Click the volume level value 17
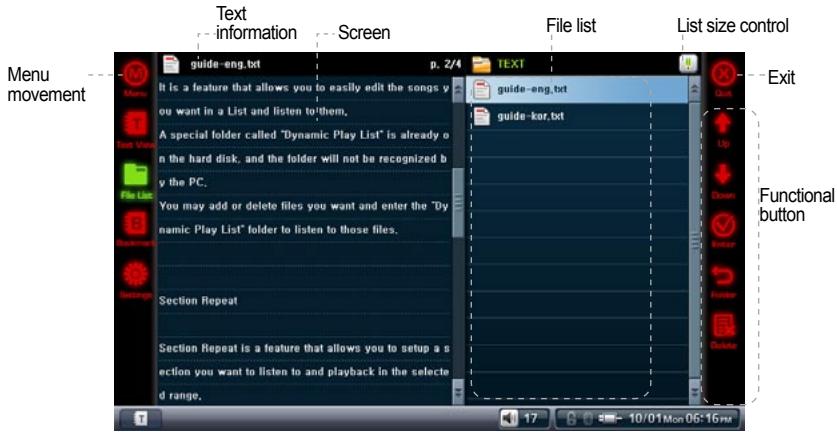 click(530, 419)
